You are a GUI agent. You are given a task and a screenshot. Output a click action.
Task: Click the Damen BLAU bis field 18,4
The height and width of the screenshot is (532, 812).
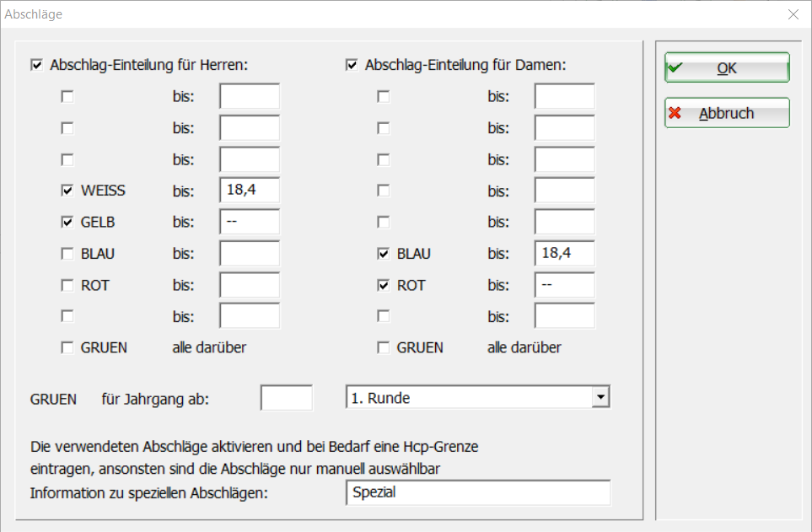[564, 254]
